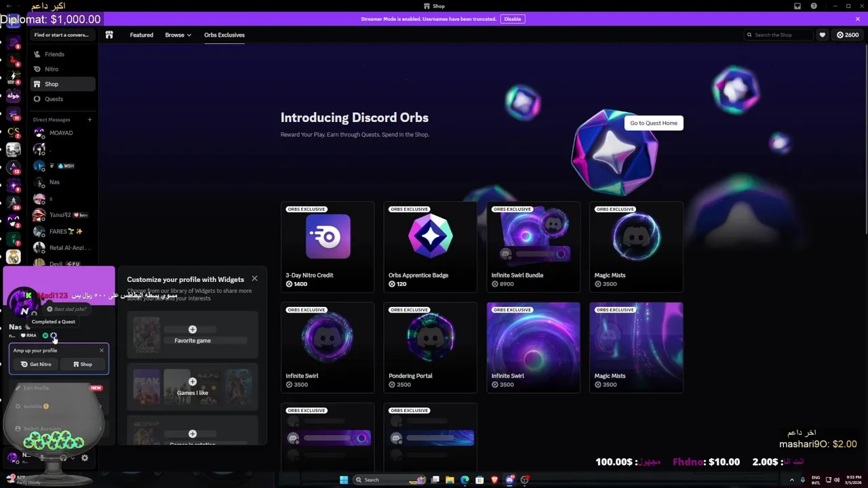Open the FARES direct message
This screenshot has height=488, width=868.
click(63, 231)
